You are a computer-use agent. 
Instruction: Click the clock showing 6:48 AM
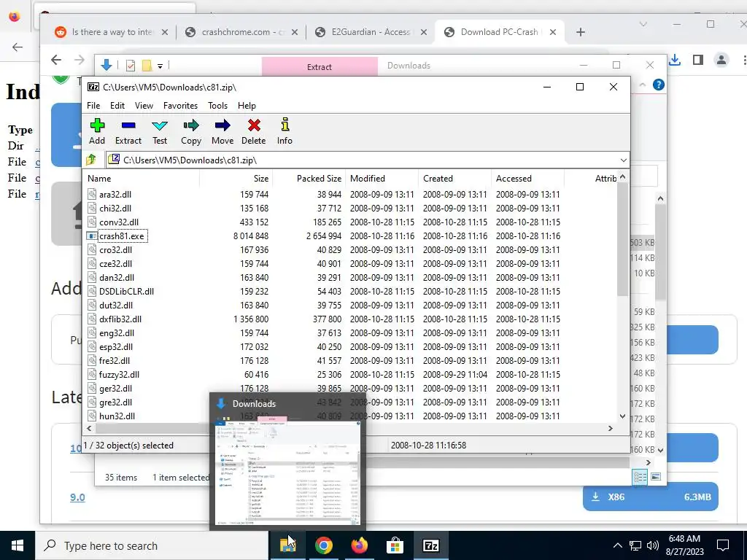coord(684,539)
